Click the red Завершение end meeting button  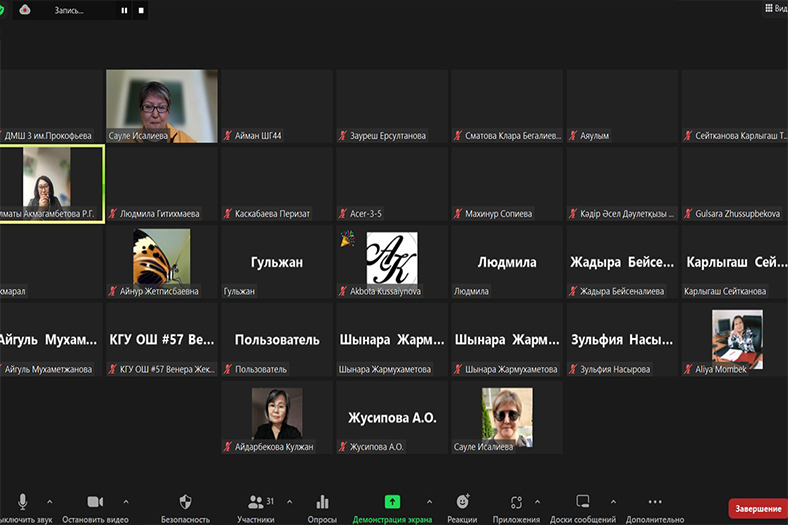coord(757,509)
